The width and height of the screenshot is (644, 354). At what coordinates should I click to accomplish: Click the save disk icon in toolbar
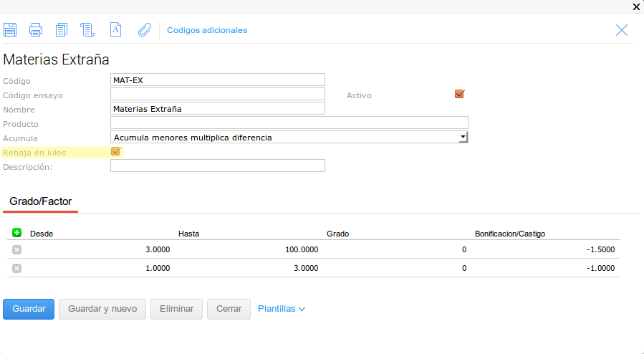pyautogui.click(x=10, y=30)
